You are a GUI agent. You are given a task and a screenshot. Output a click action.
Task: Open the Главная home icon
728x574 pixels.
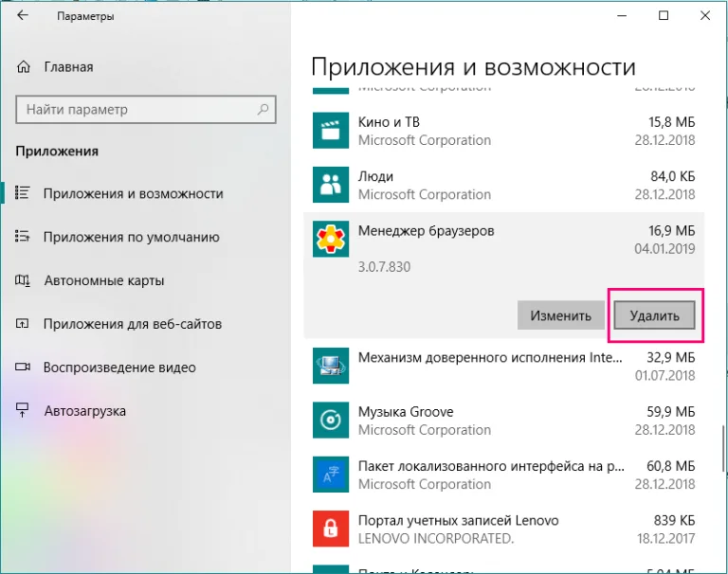pos(23,67)
